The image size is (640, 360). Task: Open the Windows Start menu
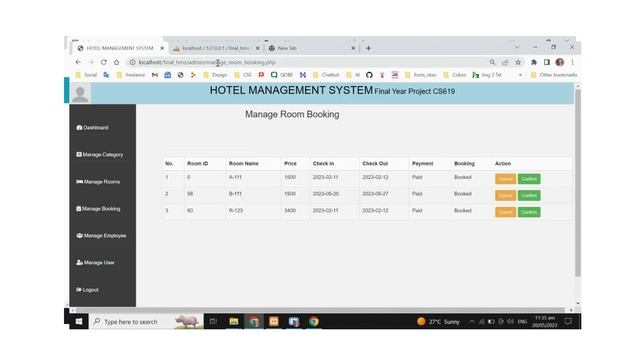point(79,322)
